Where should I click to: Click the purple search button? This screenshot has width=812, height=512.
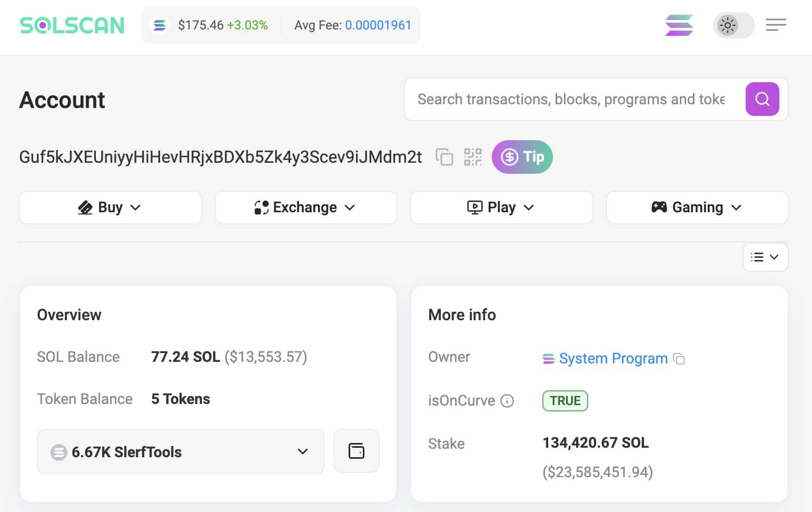click(762, 99)
